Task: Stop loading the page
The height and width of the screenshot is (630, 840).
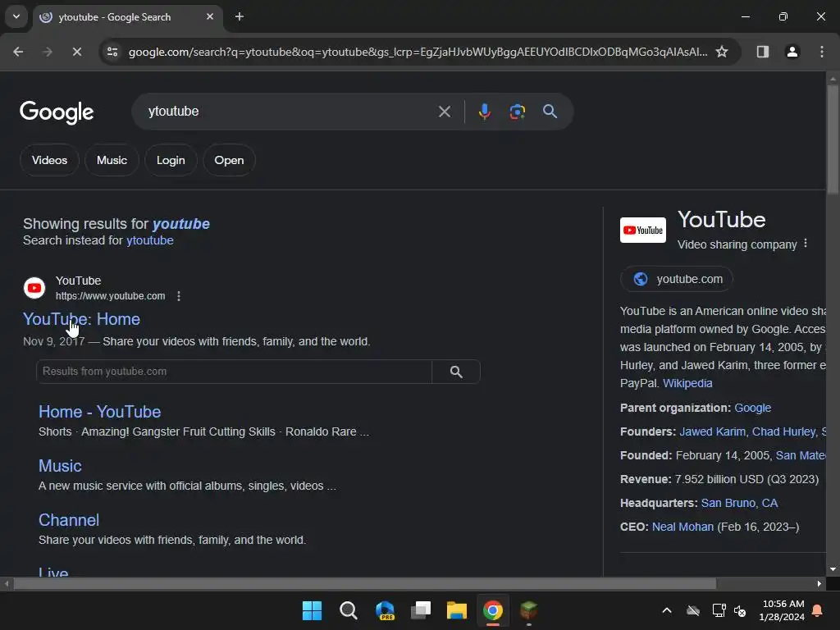Action: point(76,52)
